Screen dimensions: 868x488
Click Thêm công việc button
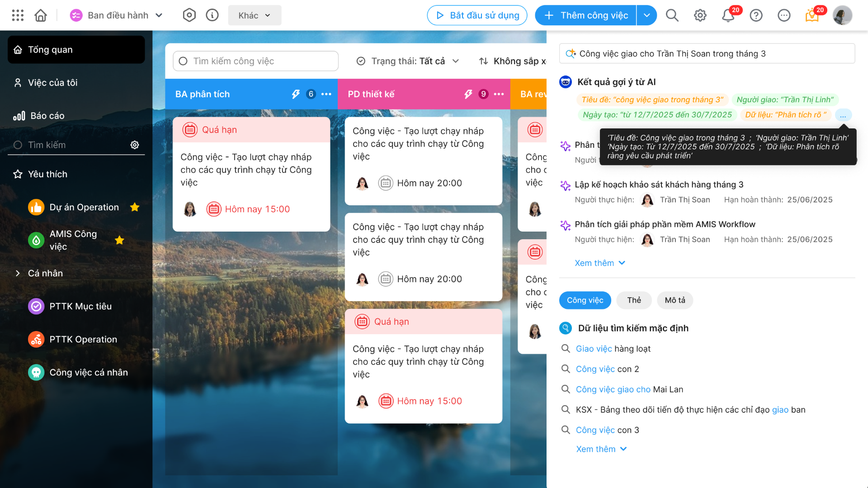[586, 15]
